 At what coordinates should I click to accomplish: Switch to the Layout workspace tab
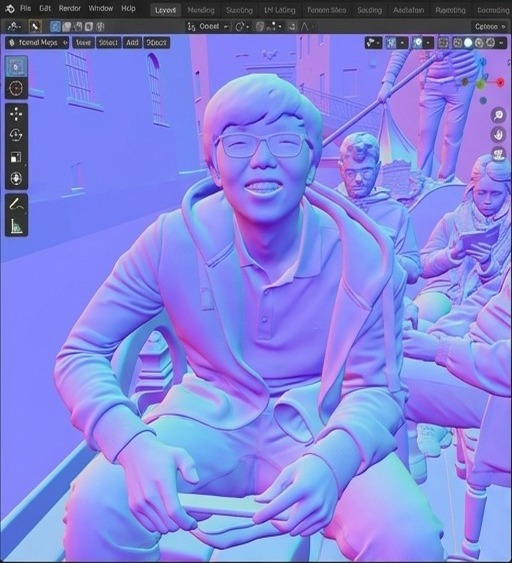[x=166, y=10]
